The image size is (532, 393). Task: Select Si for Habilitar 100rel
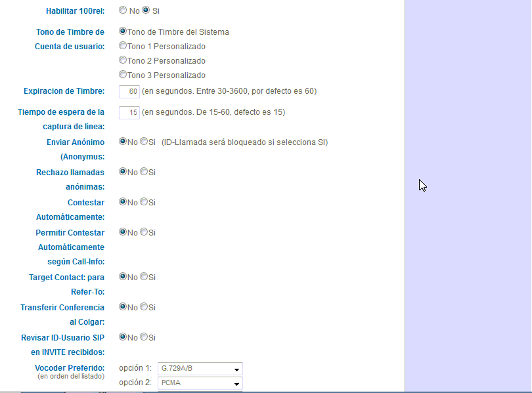[146, 10]
